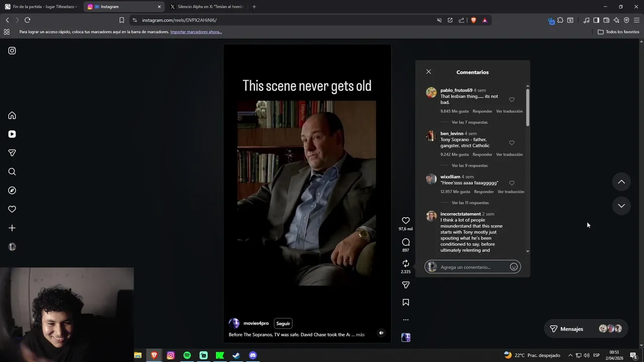Open 'Todos los favoritos' bookmarks folder

618,32
